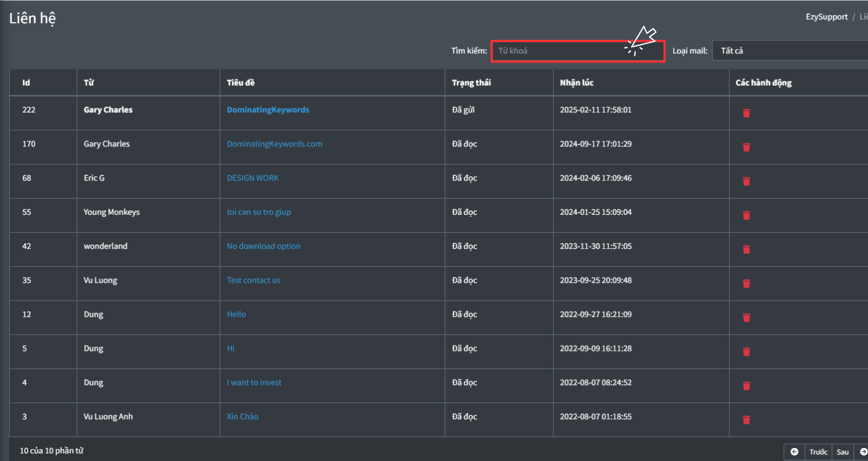Image resolution: width=868 pixels, height=461 pixels.
Task: Remove the Xin Chào message
Action: 746,420
